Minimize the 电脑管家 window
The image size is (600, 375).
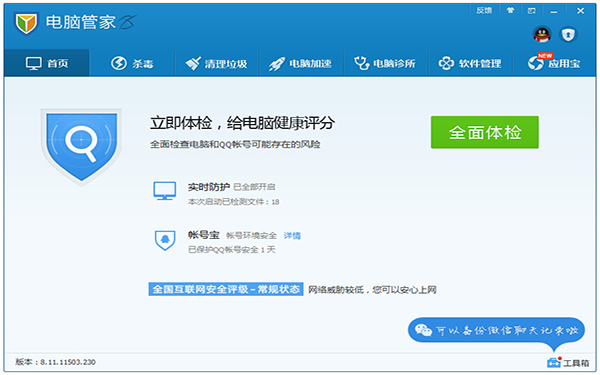[554, 11]
